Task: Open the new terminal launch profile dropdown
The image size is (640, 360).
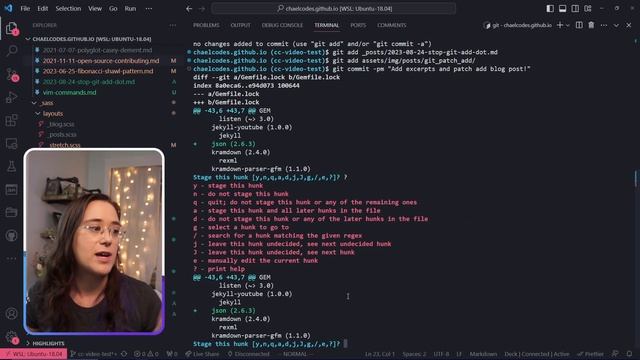Action: coord(567,25)
